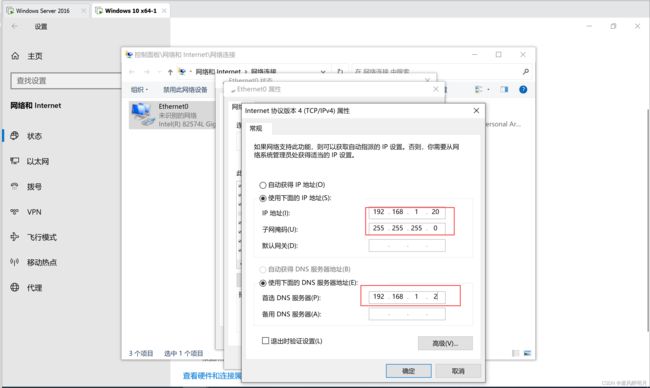Open the 飞行模式 airplane mode icon
The image size is (650, 388).
[15, 237]
